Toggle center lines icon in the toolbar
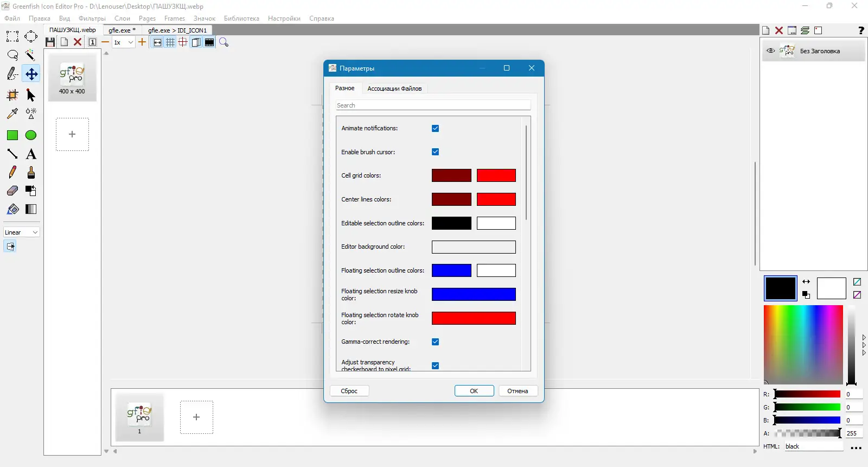This screenshot has width=868, height=467. coord(183,42)
